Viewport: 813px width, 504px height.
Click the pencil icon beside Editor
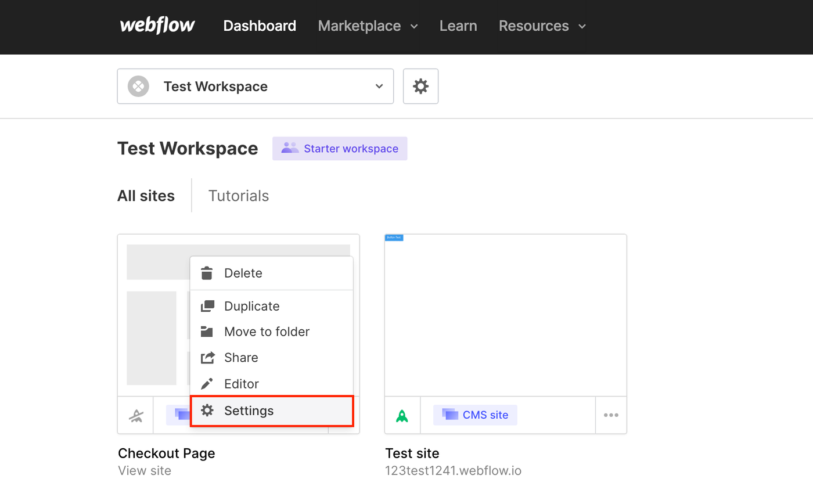tap(207, 384)
